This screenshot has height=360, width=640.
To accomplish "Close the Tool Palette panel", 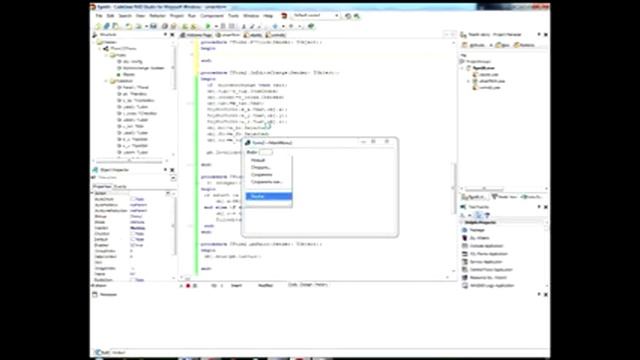I will [x=546, y=207].
